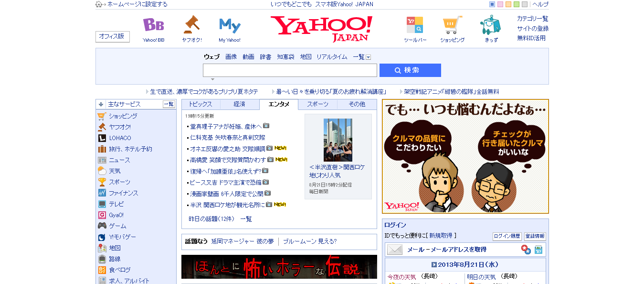644x284 pixels.
Task: Switch to the 経済 news tab
Action: click(x=240, y=104)
